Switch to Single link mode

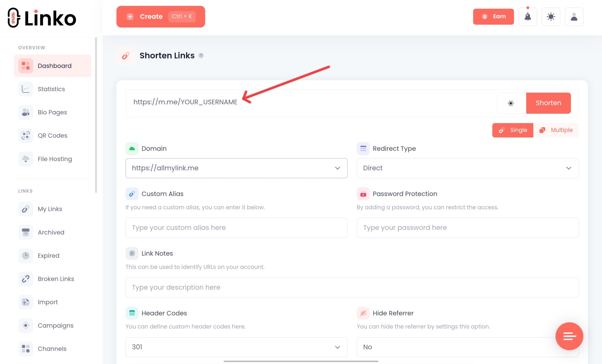(x=513, y=130)
